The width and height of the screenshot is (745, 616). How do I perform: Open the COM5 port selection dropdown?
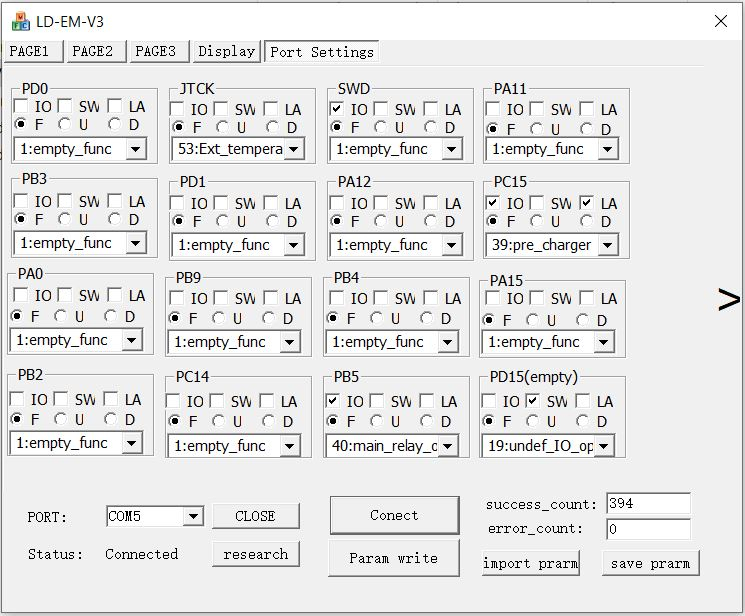click(x=192, y=517)
